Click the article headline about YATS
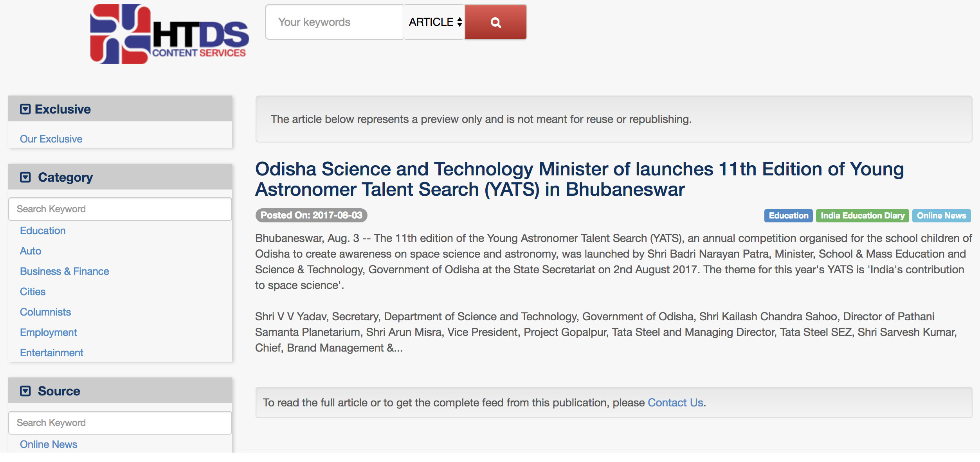 (579, 179)
